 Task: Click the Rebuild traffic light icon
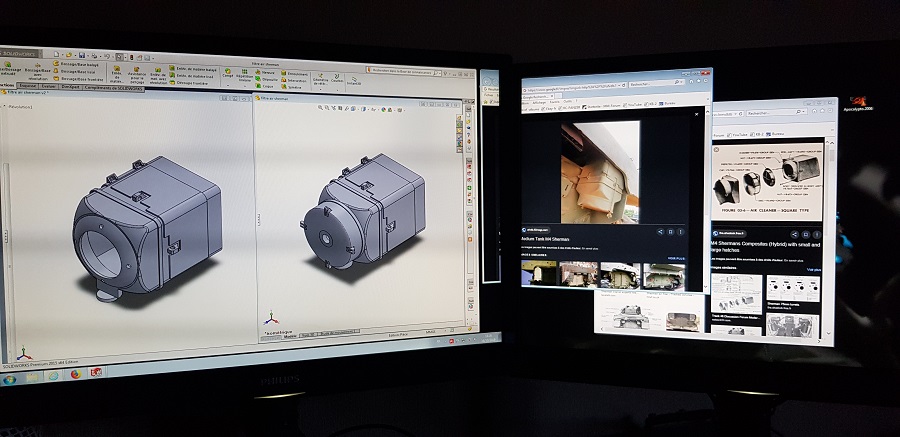pos(131,57)
